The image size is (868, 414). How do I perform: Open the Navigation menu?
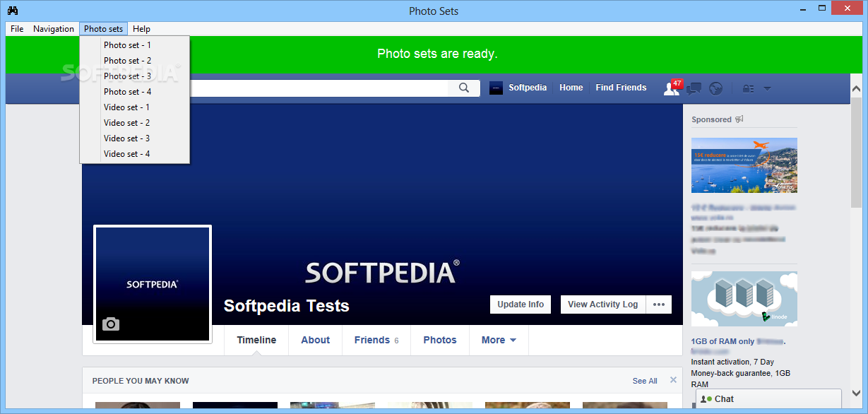pos(54,29)
